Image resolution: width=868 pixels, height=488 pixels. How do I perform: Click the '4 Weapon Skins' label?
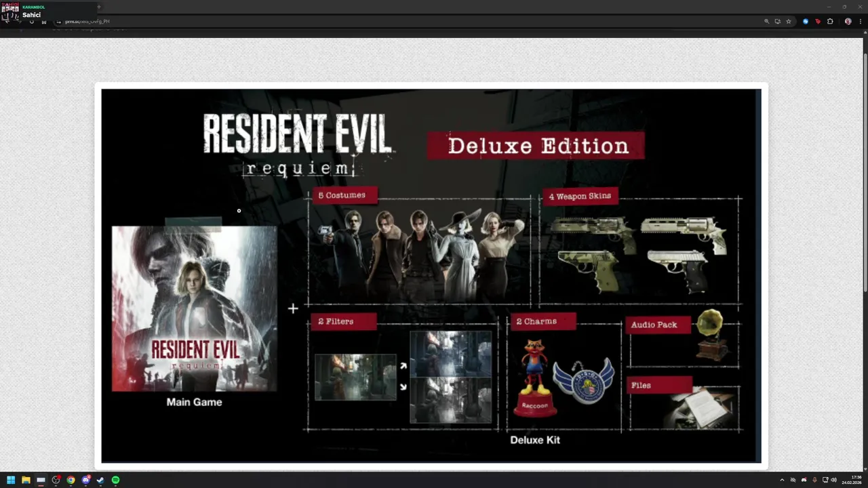point(580,196)
